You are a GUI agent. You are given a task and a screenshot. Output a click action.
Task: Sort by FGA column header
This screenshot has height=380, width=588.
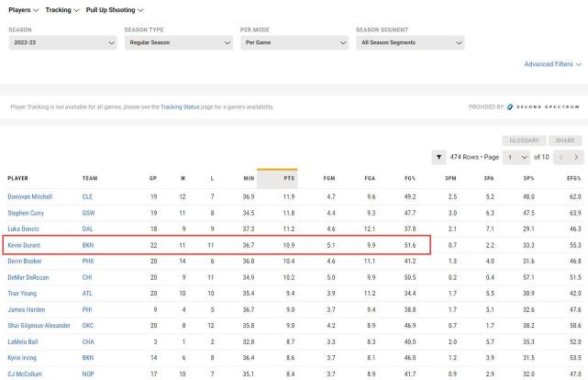coord(370,179)
